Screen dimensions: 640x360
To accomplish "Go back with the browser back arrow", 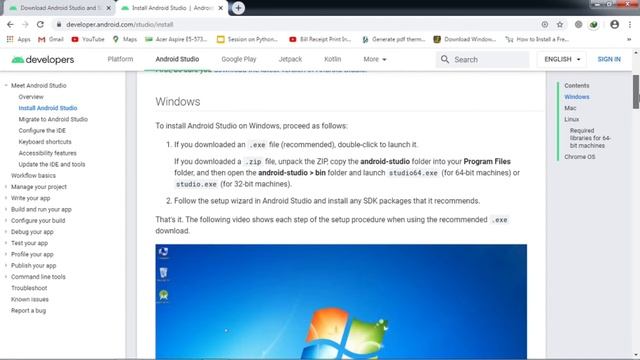I will point(10,24).
